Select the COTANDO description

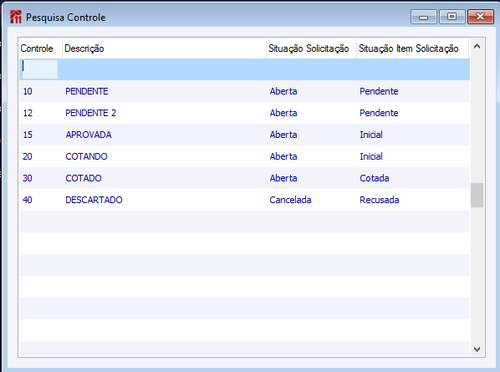[86, 156]
